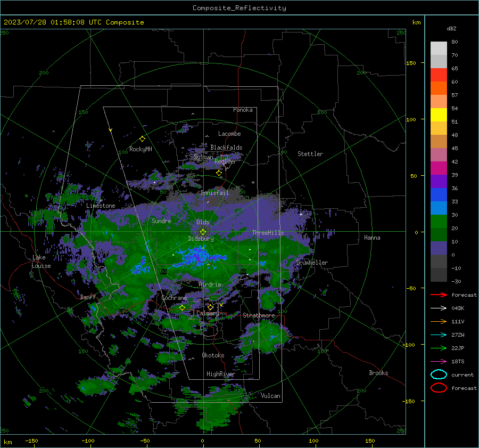Image resolution: width=479 pixels, height=448 pixels.
Task: Click the white plus marker near ThreeHills east
Action: click(x=301, y=214)
